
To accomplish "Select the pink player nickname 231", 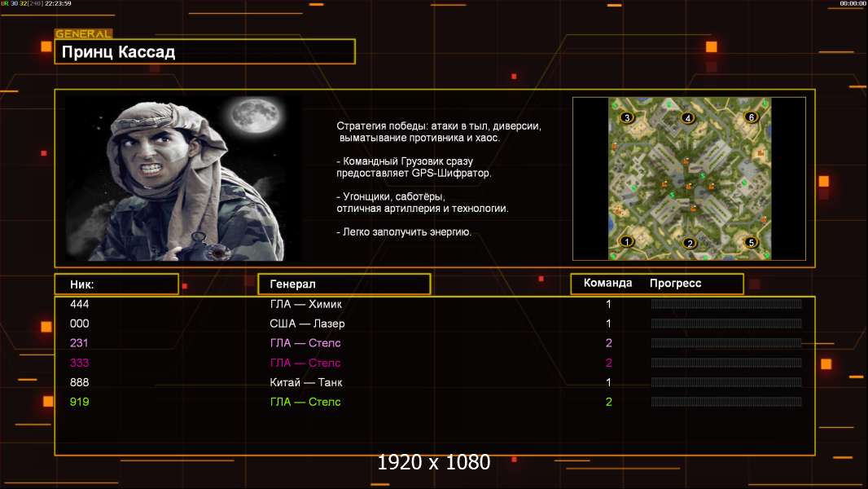I will 80,343.
